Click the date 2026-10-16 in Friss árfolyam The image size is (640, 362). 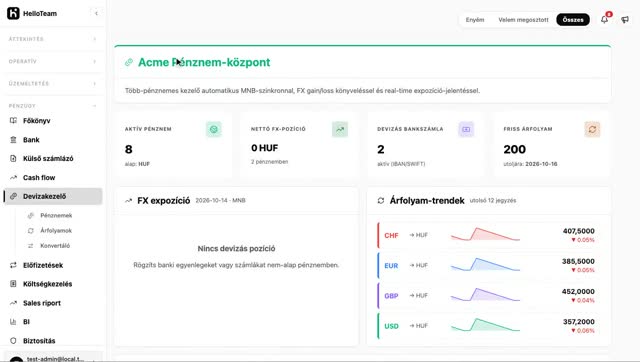tap(541, 164)
